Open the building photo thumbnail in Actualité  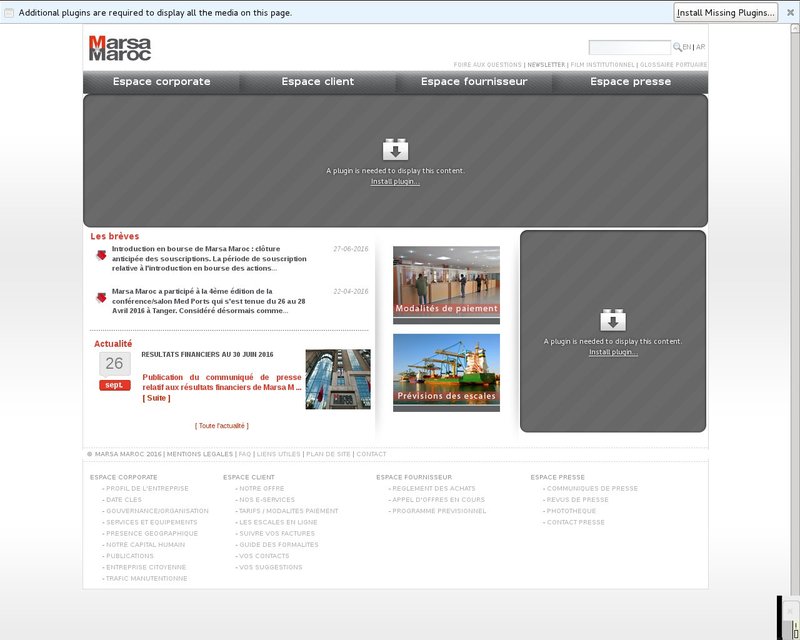pos(338,379)
